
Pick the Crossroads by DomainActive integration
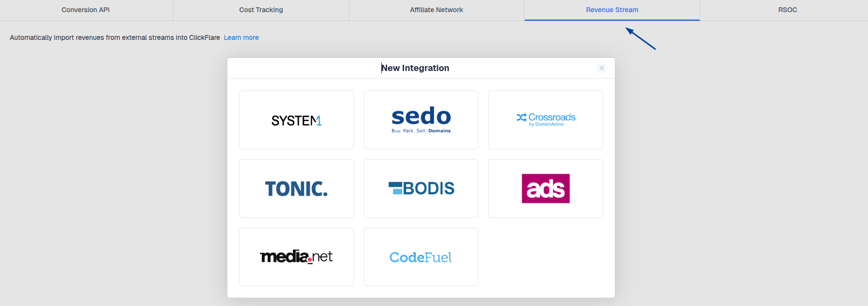[x=545, y=120]
